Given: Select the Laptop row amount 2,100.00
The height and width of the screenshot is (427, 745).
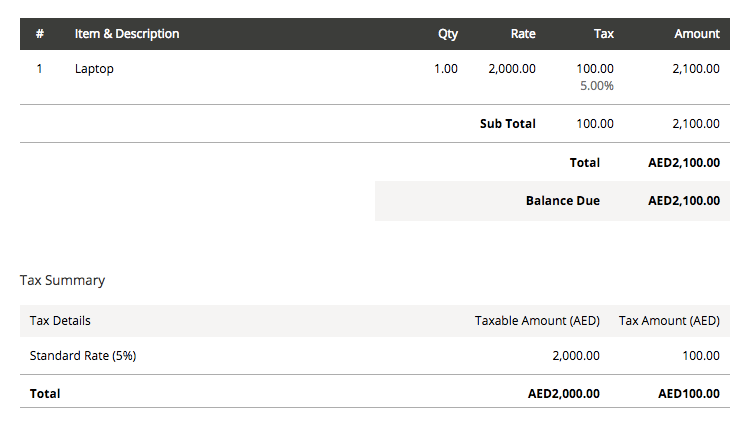Looking at the screenshot, I should pos(691,69).
